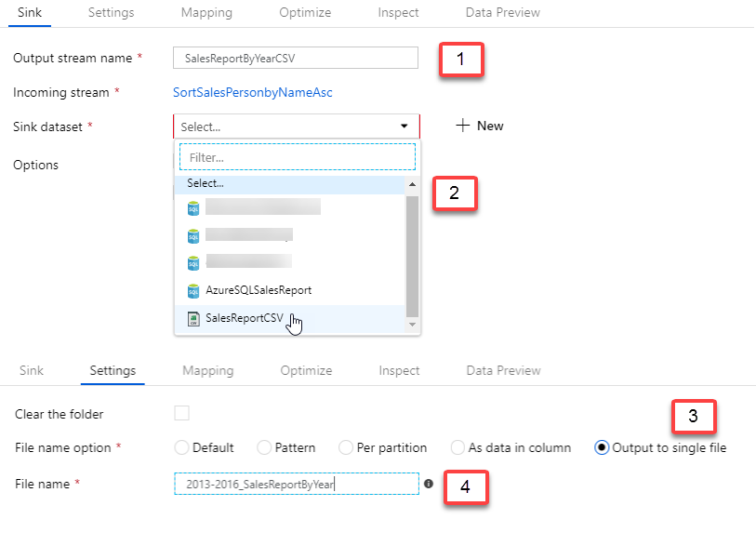Pick SalesReportCSV from the dataset list
Screen dimensions: 756x559
tap(289, 318)
